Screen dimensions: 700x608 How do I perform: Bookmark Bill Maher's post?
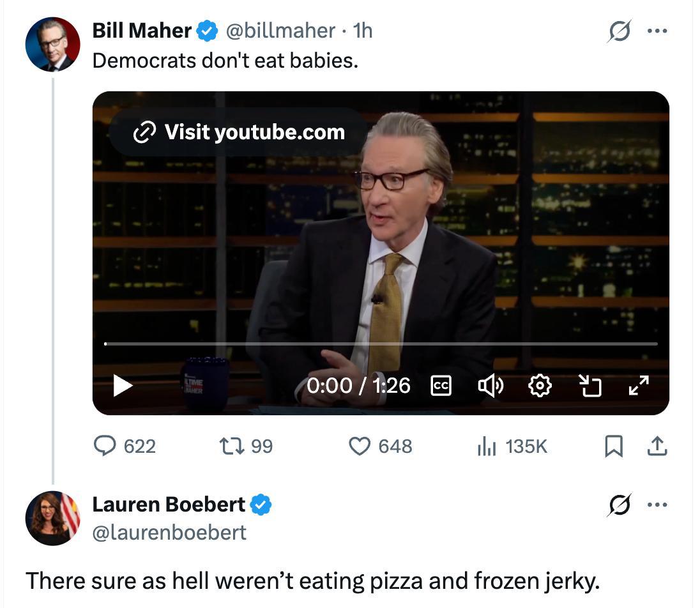[x=613, y=447]
